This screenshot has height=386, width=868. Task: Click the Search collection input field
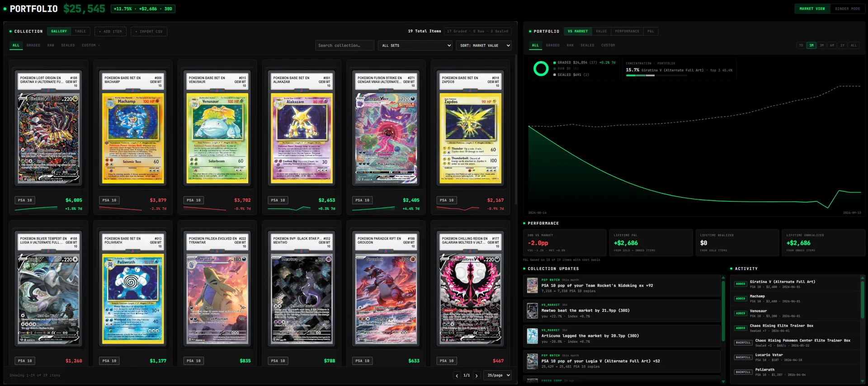[344, 45]
